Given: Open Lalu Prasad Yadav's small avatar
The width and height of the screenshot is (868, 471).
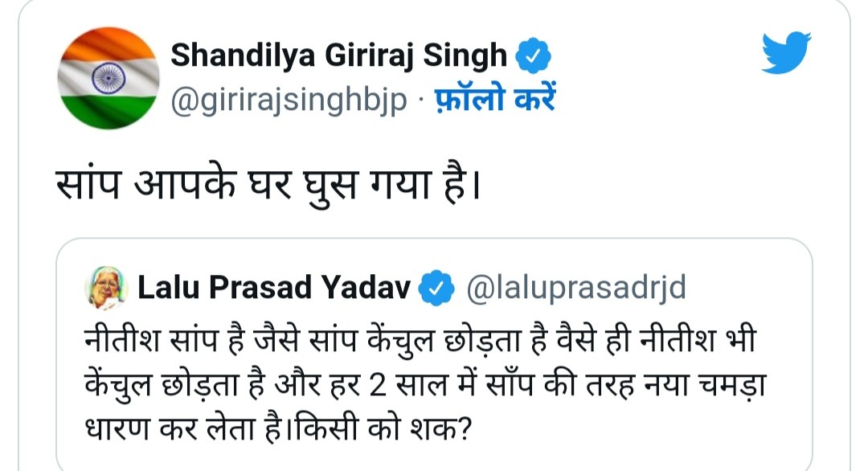Looking at the screenshot, I should click(x=105, y=289).
